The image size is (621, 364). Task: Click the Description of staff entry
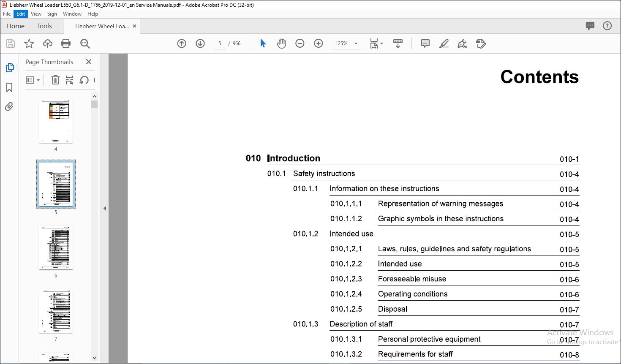(436, 324)
